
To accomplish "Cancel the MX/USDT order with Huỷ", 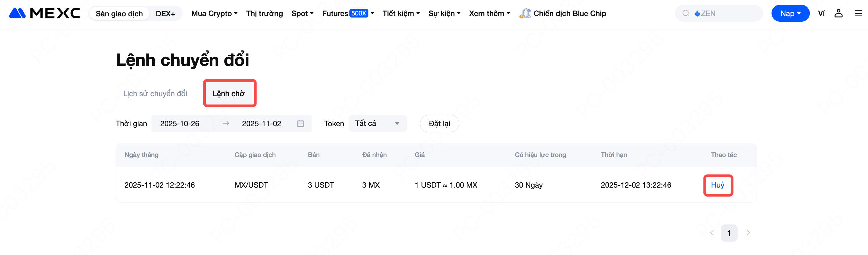I will [x=717, y=185].
